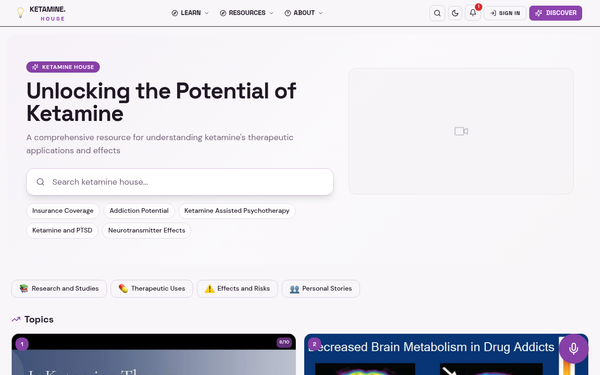Click the Sign In button
Screen dimensions: 600x375
tap(505, 13)
